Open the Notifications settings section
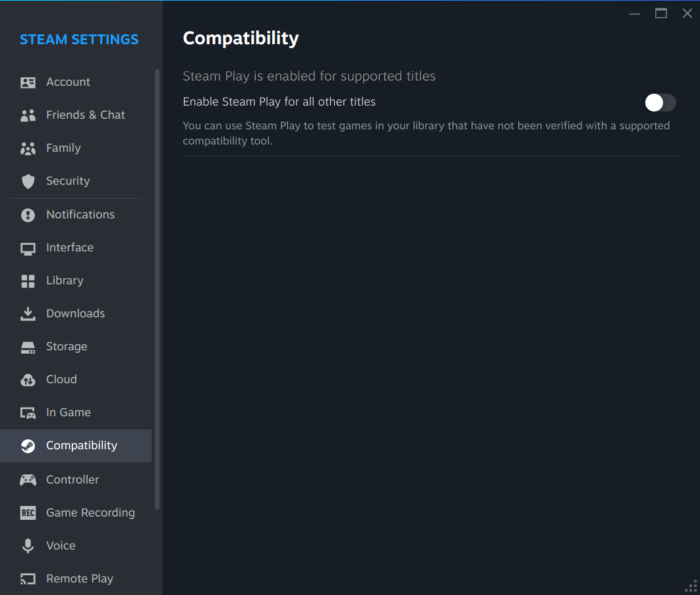This screenshot has height=595, width=700. (x=80, y=214)
